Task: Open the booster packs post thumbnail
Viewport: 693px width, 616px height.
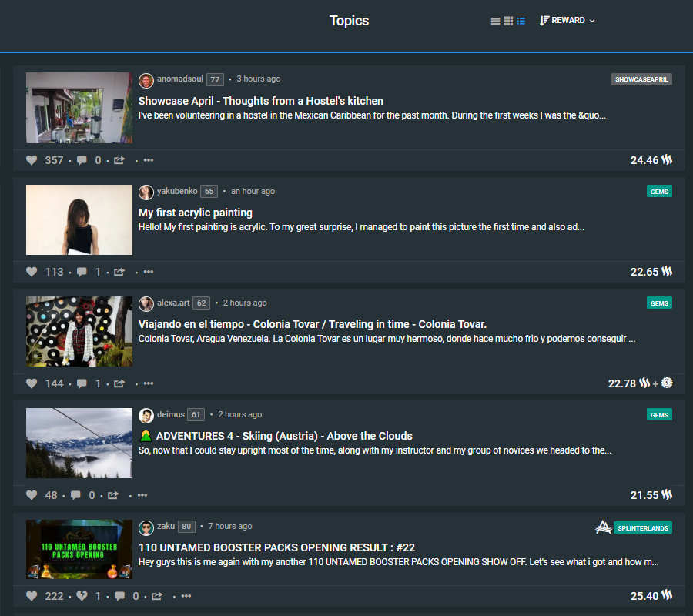Action: tap(79, 548)
